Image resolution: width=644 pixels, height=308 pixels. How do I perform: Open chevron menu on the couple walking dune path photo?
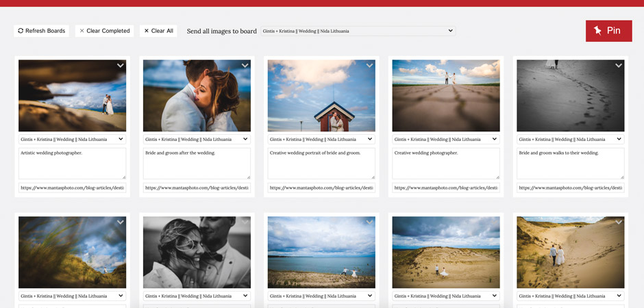619,222
